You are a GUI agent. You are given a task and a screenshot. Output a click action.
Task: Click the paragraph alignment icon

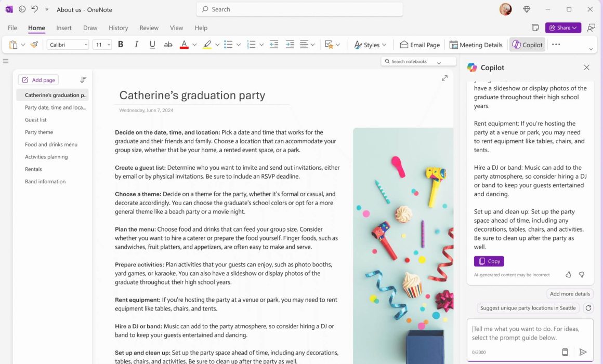pyautogui.click(x=304, y=45)
